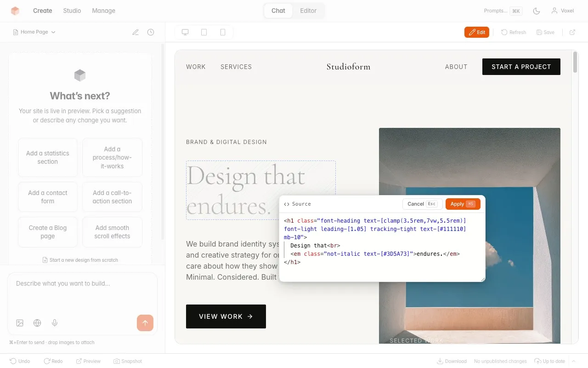
Task: Switch to the Editor tab
Action: pyautogui.click(x=308, y=11)
